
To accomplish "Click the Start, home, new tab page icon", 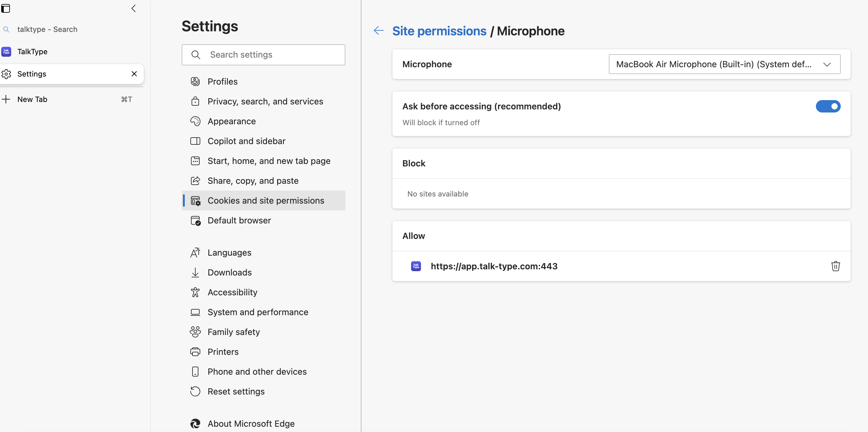I will 195,161.
